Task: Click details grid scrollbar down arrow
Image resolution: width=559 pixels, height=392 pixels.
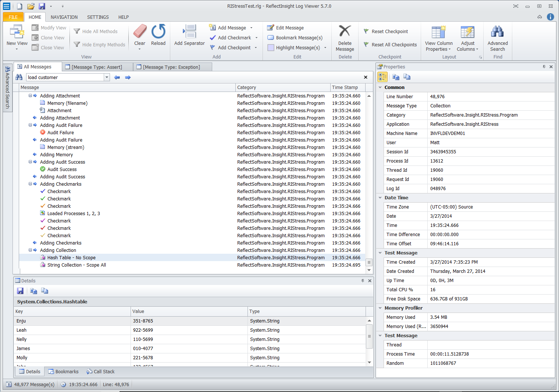Action: pos(369,362)
